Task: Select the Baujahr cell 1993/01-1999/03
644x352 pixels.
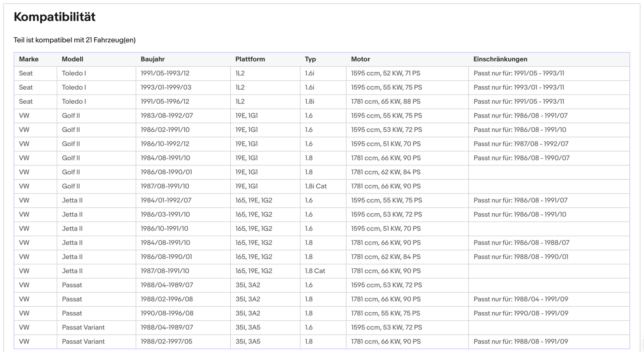Action: pos(166,87)
